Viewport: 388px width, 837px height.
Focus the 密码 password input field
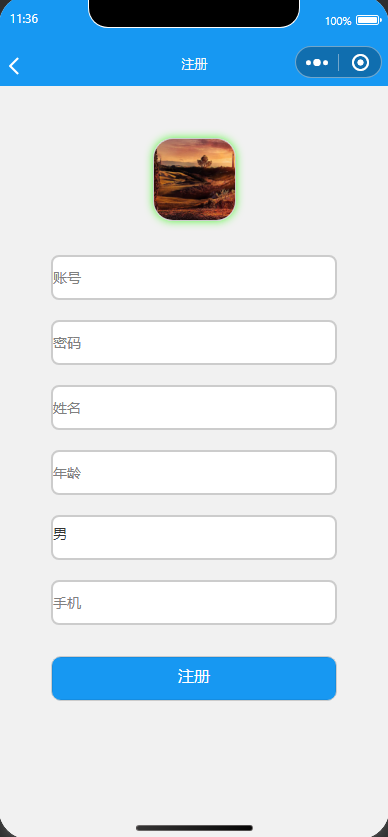pos(194,343)
